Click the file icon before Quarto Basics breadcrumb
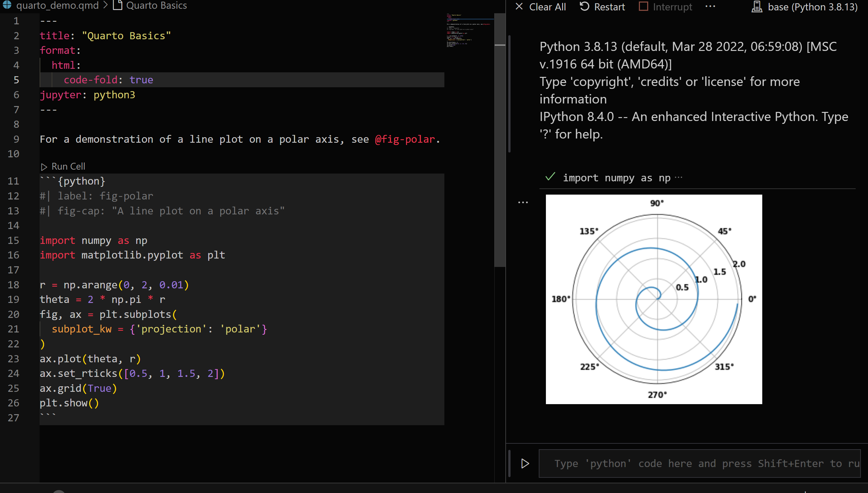Image resolution: width=868 pixels, height=493 pixels. pyautogui.click(x=117, y=5)
